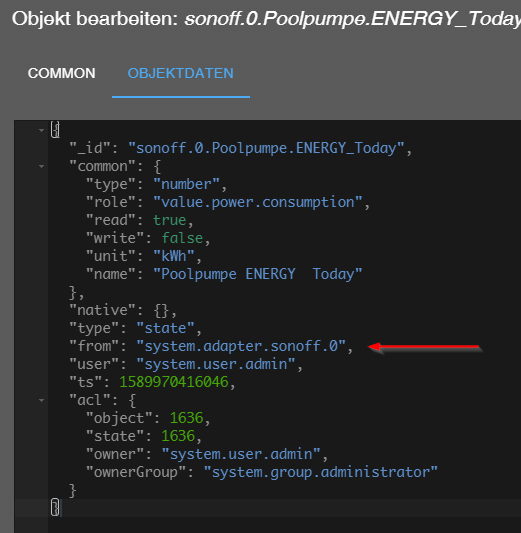The width and height of the screenshot is (521, 533).
Task: Click the acl "state" value 1636
Action: click(178, 436)
